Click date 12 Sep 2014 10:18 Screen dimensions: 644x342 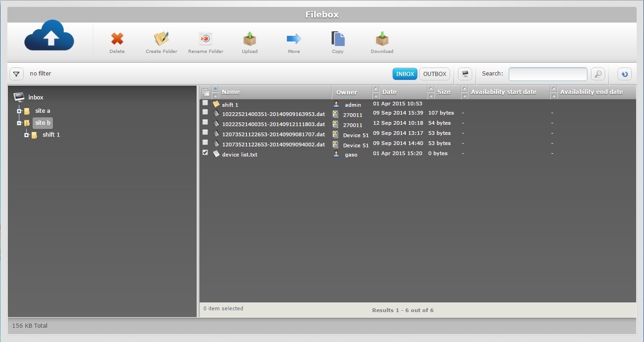click(x=398, y=123)
